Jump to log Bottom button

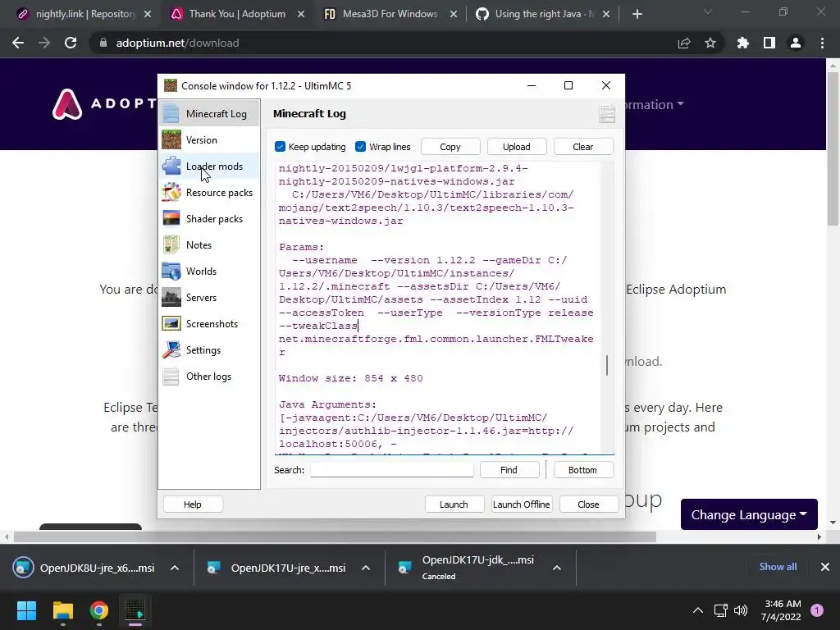coord(582,470)
